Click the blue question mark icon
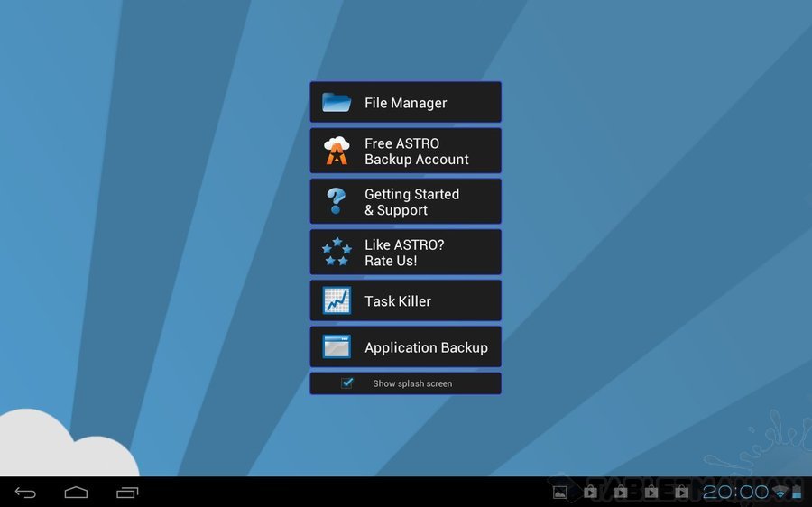The image size is (812, 507). pyautogui.click(x=337, y=201)
